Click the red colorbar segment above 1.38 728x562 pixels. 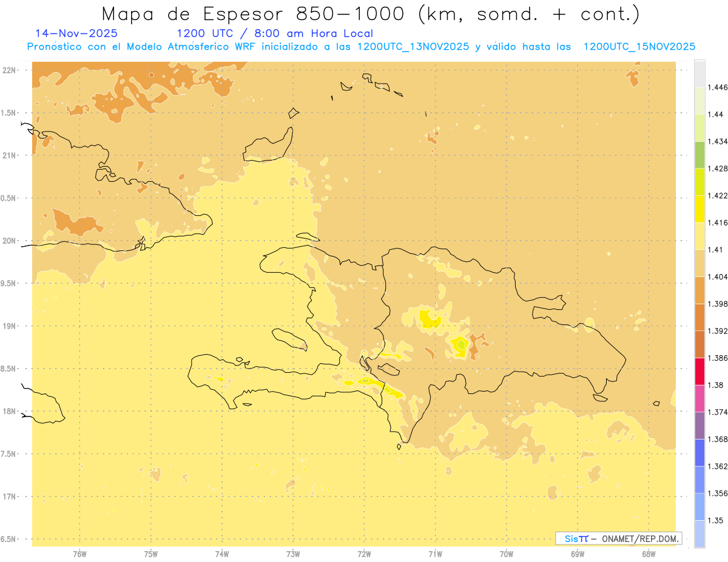[x=699, y=371]
